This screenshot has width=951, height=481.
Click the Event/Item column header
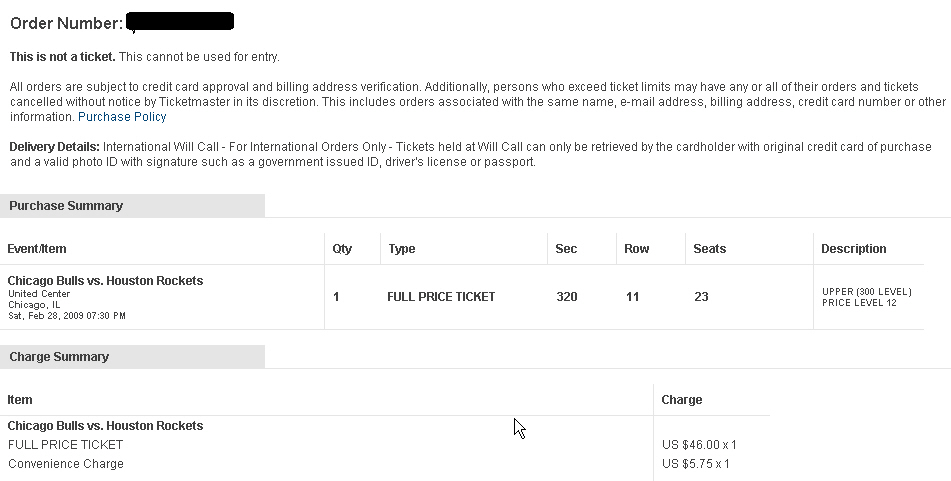[37, 249]
